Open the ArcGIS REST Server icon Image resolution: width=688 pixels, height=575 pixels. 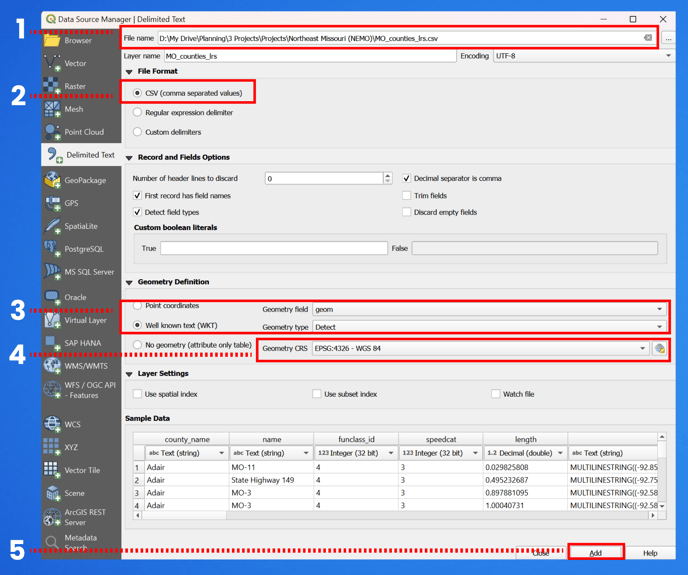53,517
